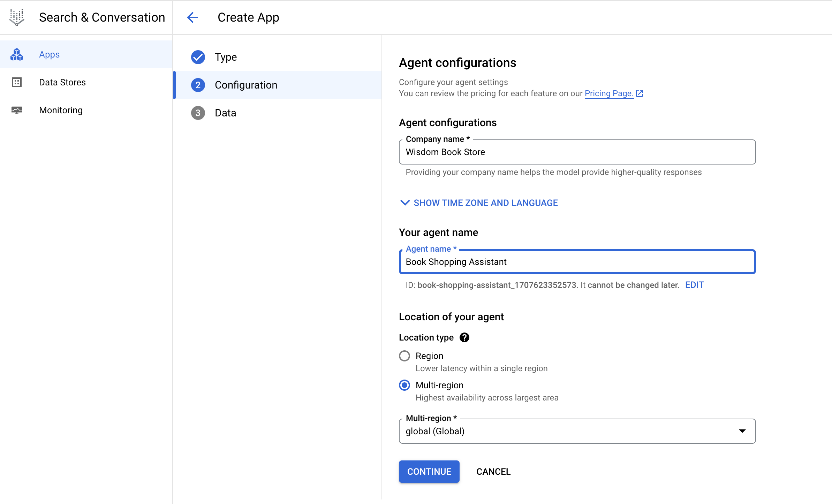Click the Type step checkmark icon
Screen dimensions: 832x504
click(x=198, y=57)
